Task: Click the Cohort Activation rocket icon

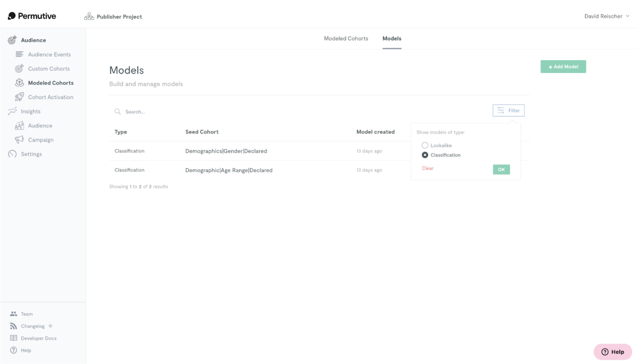Action: 19,97
